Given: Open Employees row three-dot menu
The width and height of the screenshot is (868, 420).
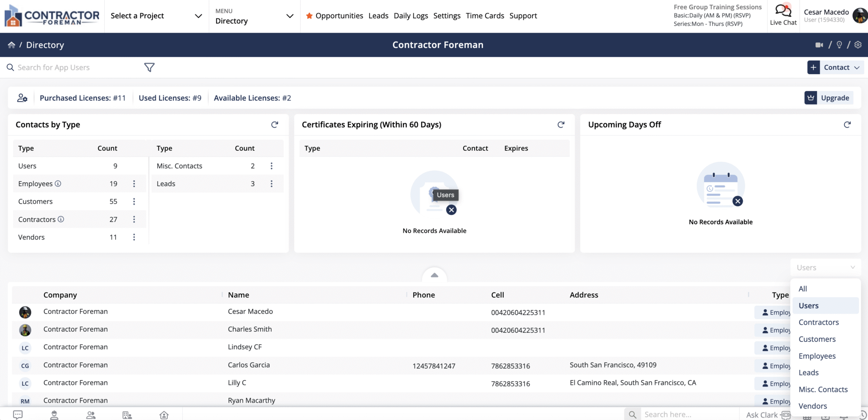Looking at the screenshot, I should (x=134, y=184).
